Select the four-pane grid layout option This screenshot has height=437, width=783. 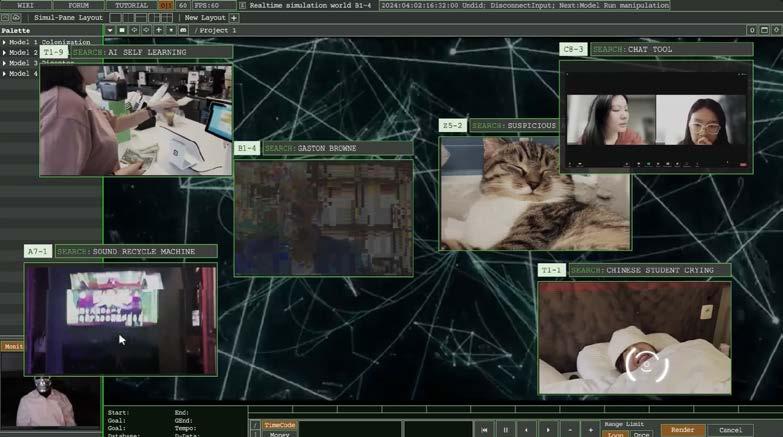[x=167, y=17]
